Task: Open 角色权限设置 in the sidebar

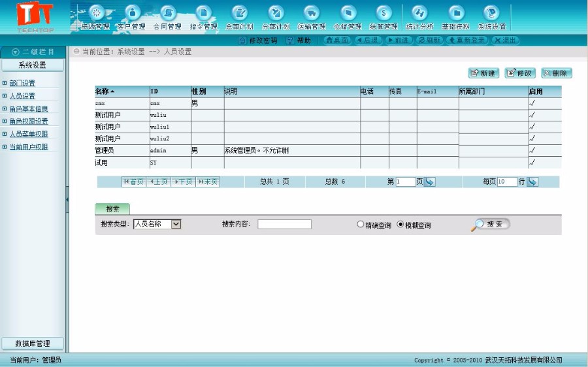Action: click(x=28, y=121)
